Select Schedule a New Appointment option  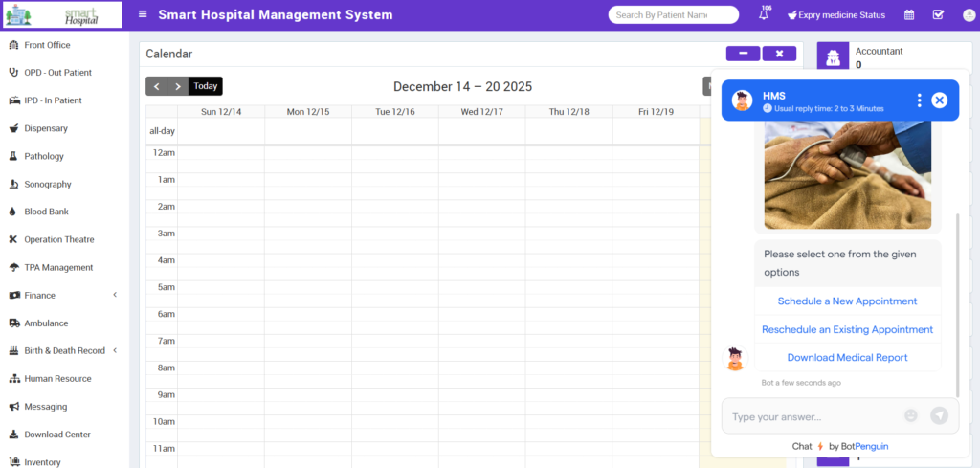(847, 301)
